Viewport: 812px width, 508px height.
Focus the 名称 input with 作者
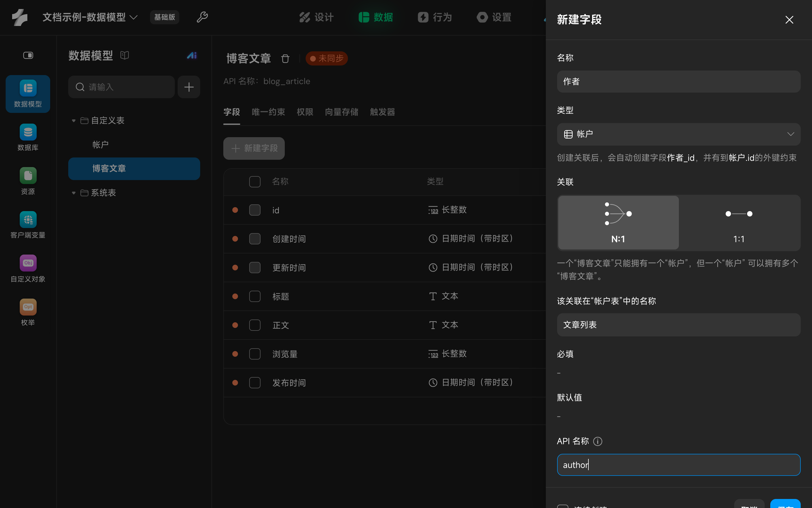click(678, 81)
